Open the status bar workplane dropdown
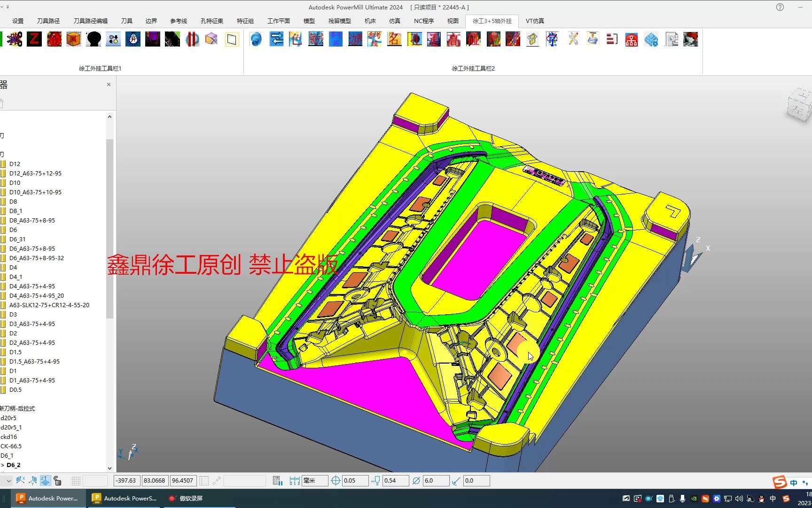Image resolution: width=812 pixels, height=508 pixels. pyautogui.click(x=8, y=481)
